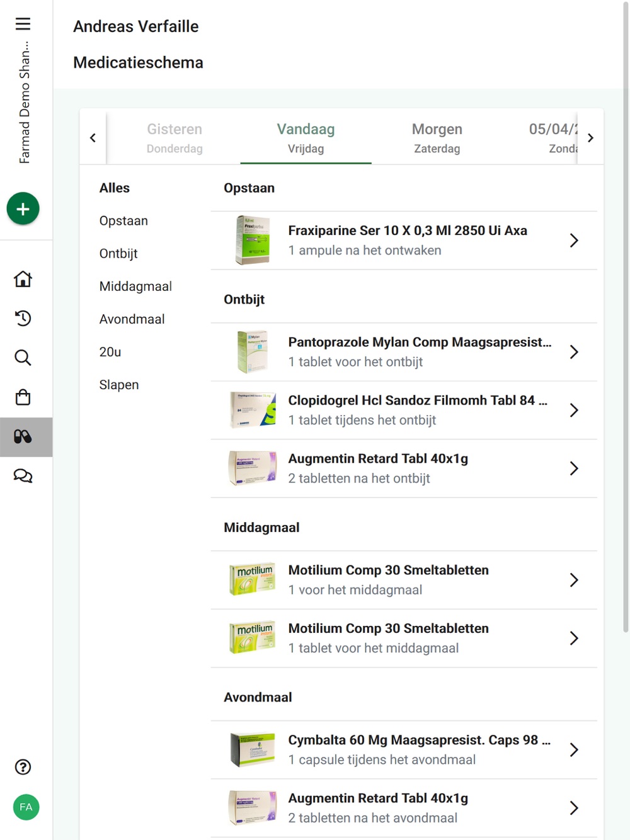
Task: Open Fraxiparine Ser 10 X 0,3 Ml title
Action: tap(408, 230)
